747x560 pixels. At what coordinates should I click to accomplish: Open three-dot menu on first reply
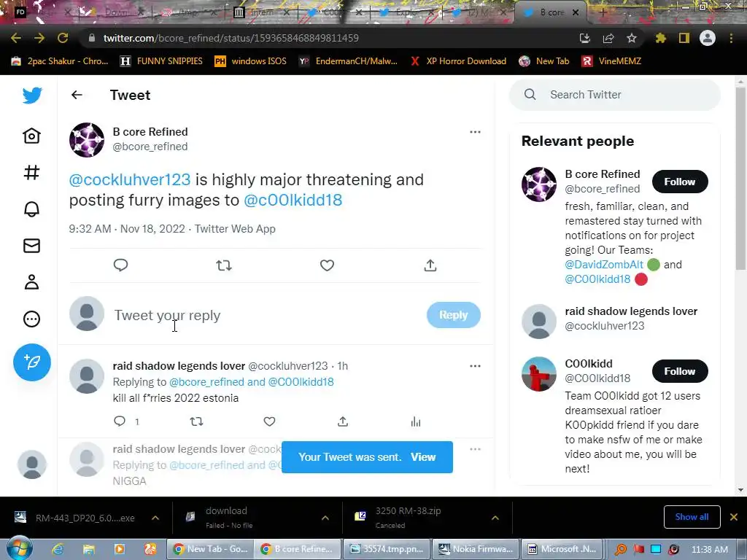[475, 366]
